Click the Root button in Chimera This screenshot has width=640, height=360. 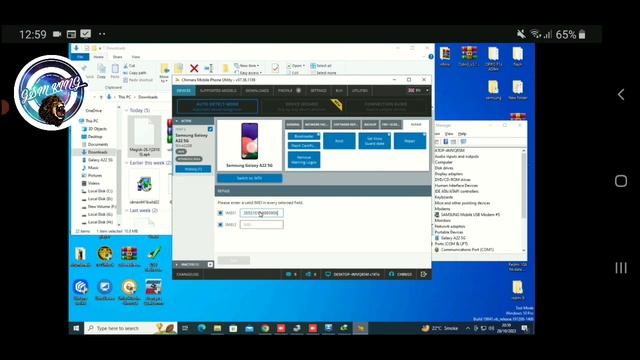[x=339, y=141]
